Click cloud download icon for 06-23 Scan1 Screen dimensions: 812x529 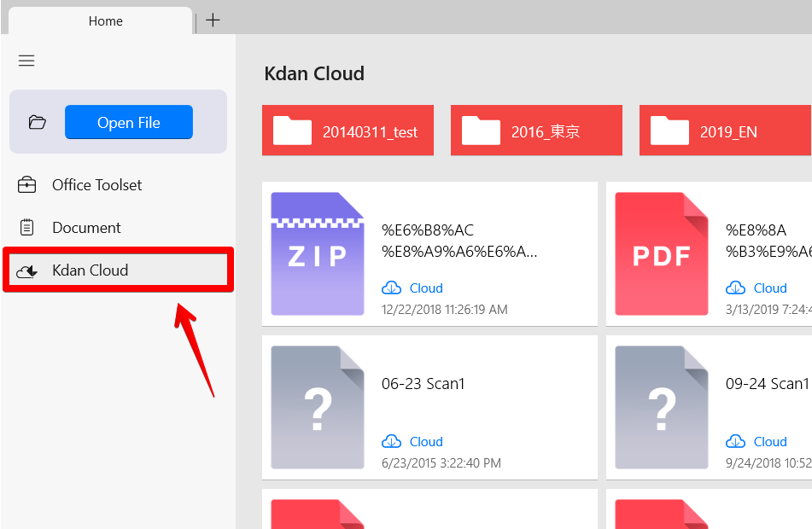[392, 441]
